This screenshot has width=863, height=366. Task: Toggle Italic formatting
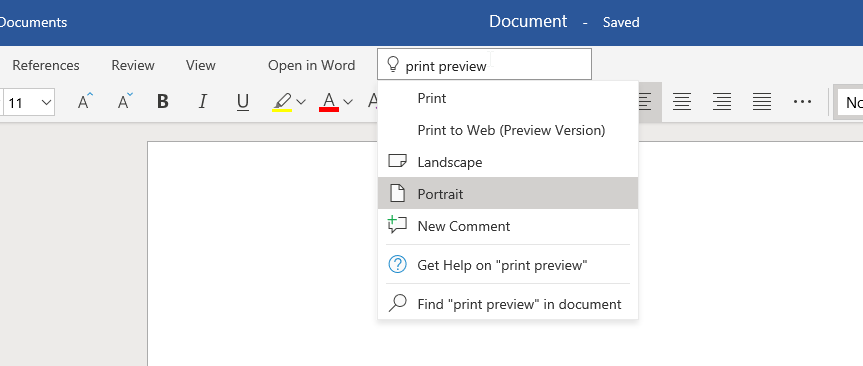pyautogui.click(x=203, y=102)
